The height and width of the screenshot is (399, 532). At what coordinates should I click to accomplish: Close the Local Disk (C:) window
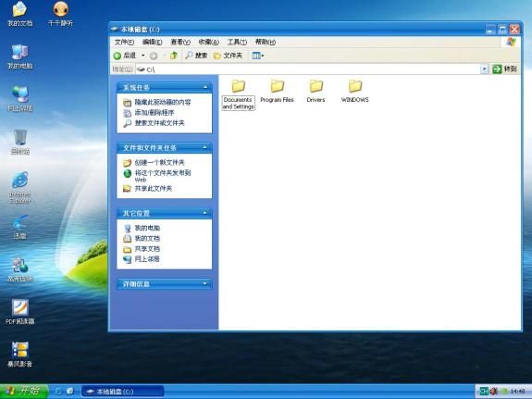(x=514, y=30)
